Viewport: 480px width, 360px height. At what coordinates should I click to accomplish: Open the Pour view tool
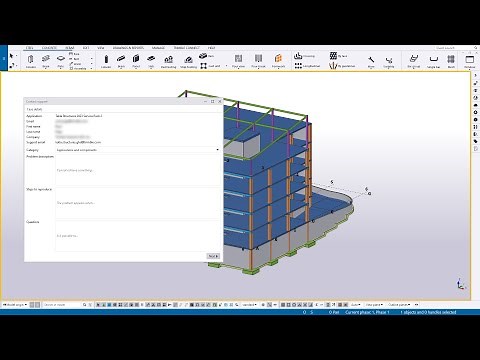click(238, 61)
